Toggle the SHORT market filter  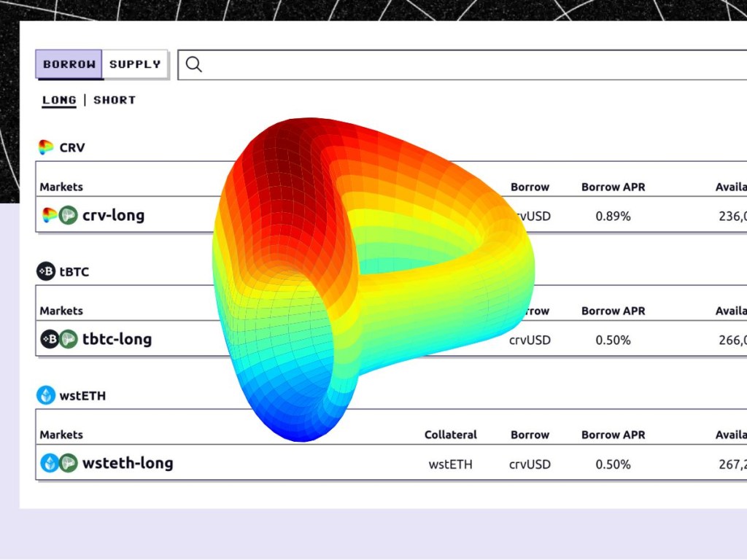(x=114, y=100)
